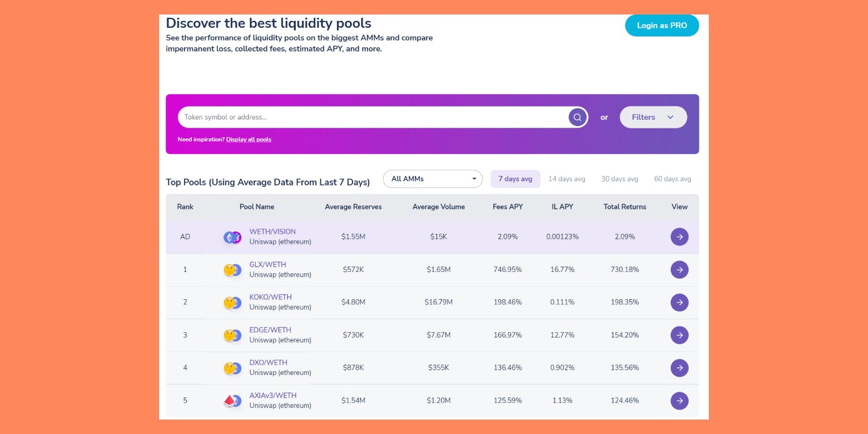Image resolution: width=868 pixels, height=434 pixels.
Task: Click the AD rank cell
Action: pyautogui.click(x=185, y=237)
